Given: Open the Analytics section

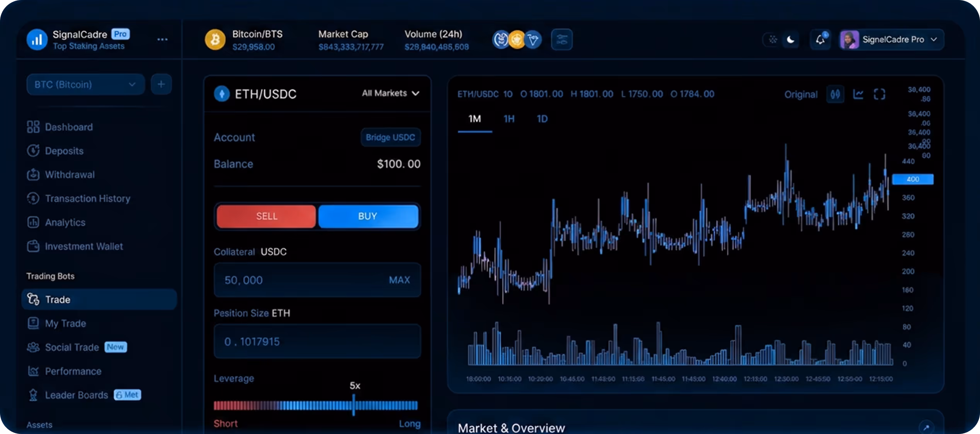Looking at the screenshot, I should point(56,222).
